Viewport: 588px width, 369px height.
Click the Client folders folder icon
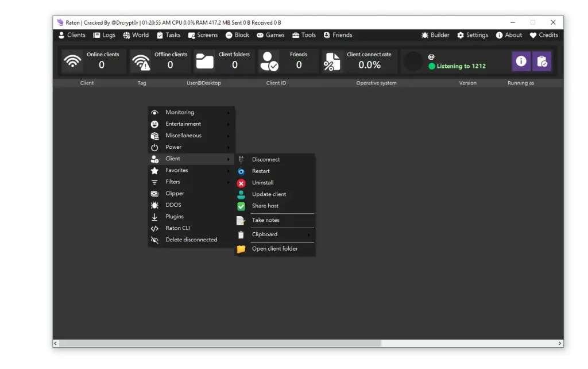click(x=205, y=60)
